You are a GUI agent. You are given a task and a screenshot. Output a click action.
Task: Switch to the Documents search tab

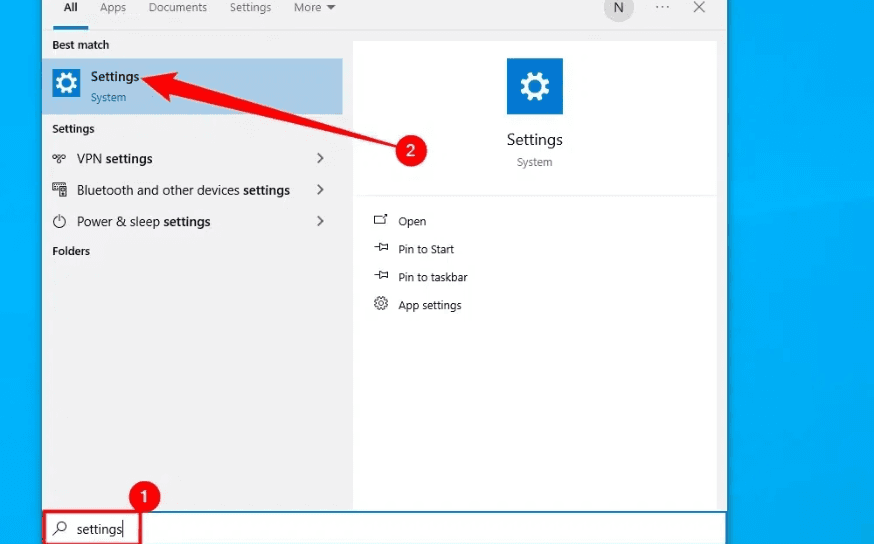click(176, 8)
